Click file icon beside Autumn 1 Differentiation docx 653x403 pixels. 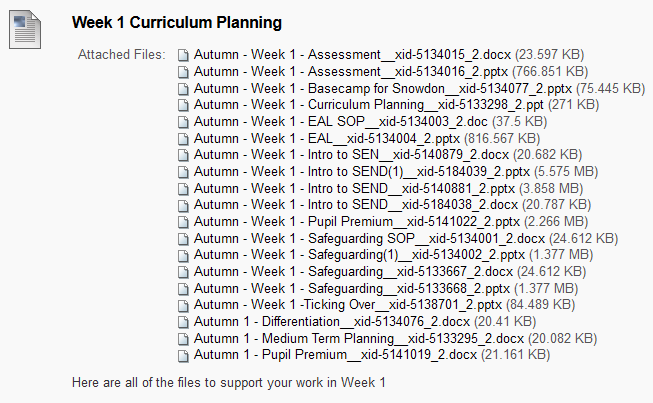[x=183, y=322]
